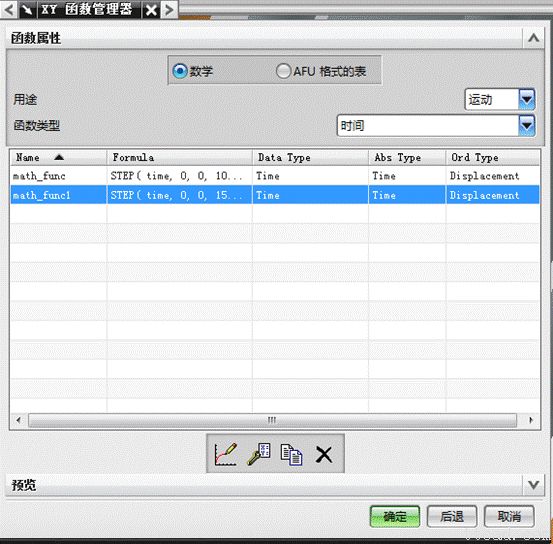Image resolution: width=553 pixels, height=544 pixels.
Task: Expand the 预览 section
Action: pos(533,485)
